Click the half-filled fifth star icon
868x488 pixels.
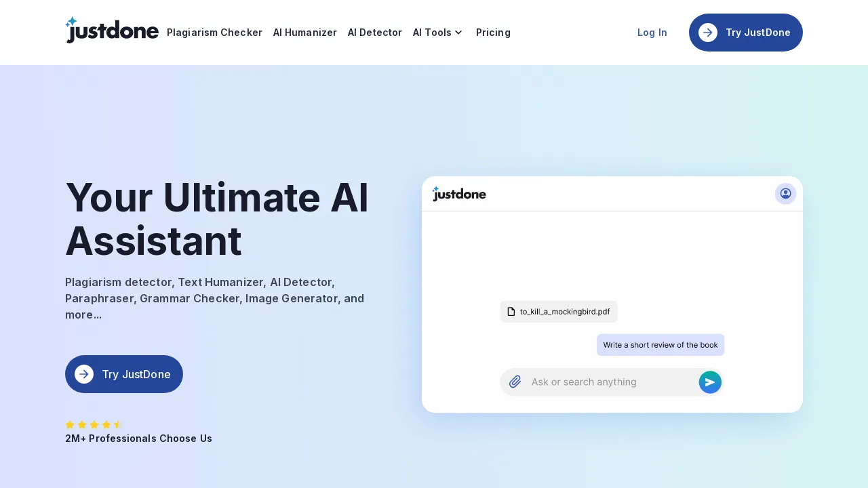(118, 425)
